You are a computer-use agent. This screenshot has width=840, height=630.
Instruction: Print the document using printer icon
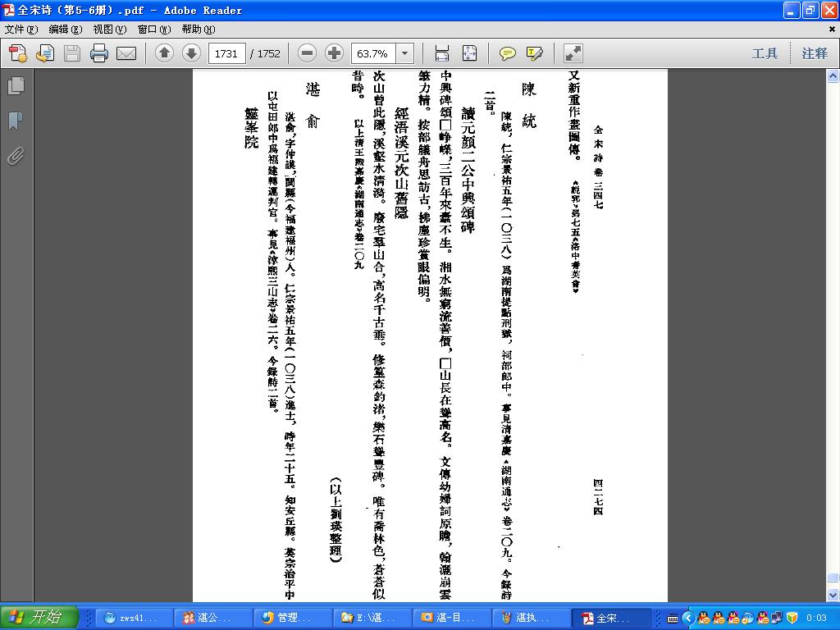[x=99, y=53]
